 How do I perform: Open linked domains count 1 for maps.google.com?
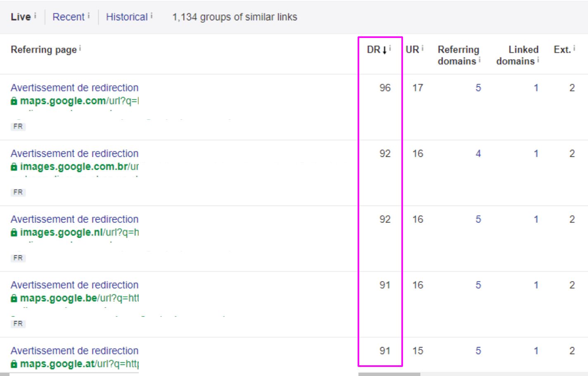point(536,87)
